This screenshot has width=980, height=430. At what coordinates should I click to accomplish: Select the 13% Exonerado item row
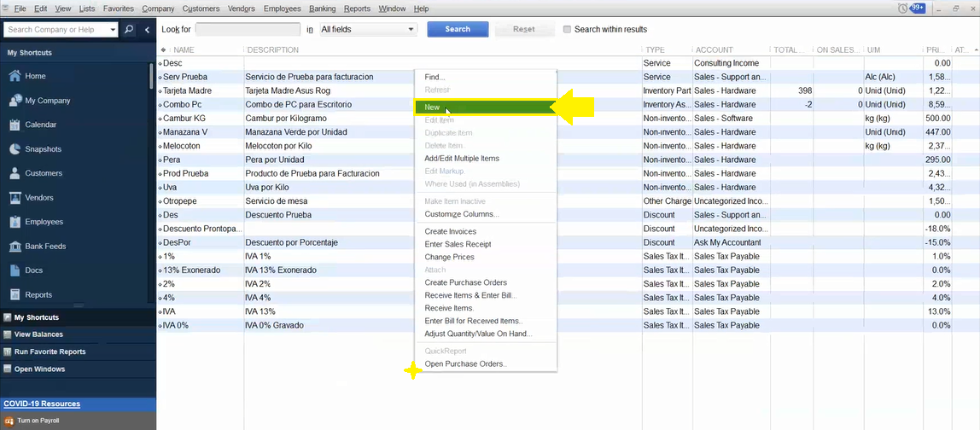tap(569, 270)
